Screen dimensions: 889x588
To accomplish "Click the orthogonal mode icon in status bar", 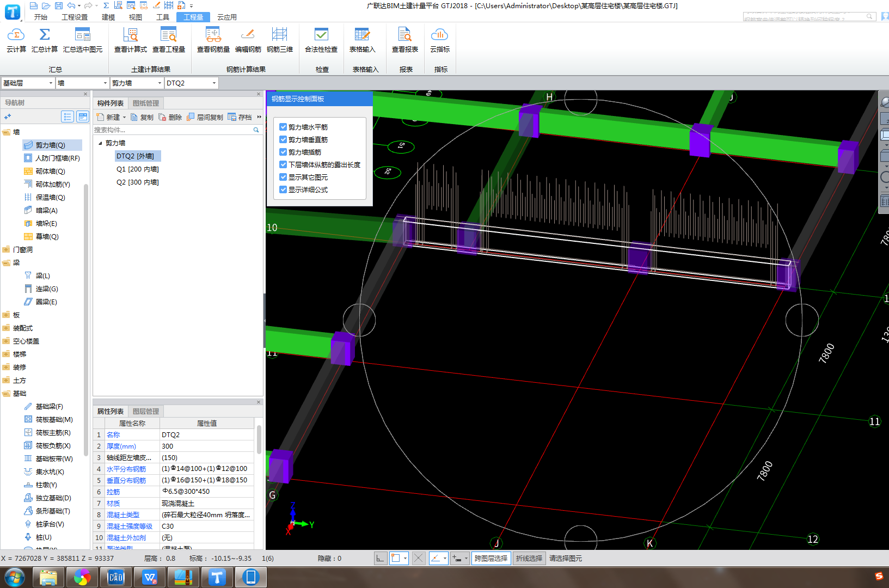I will pyautogui.click(x=380, y=558).
